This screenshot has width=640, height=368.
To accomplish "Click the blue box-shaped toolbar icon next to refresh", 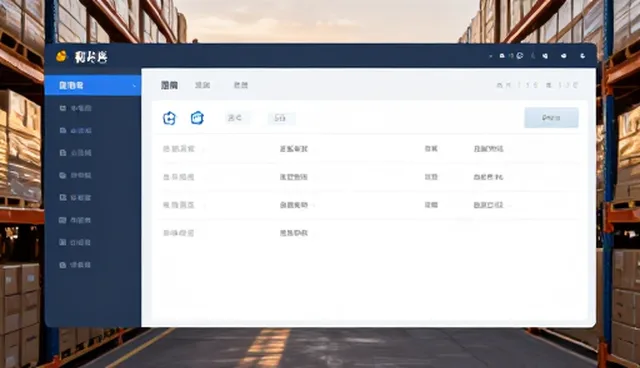I will [x=197, y=118].
